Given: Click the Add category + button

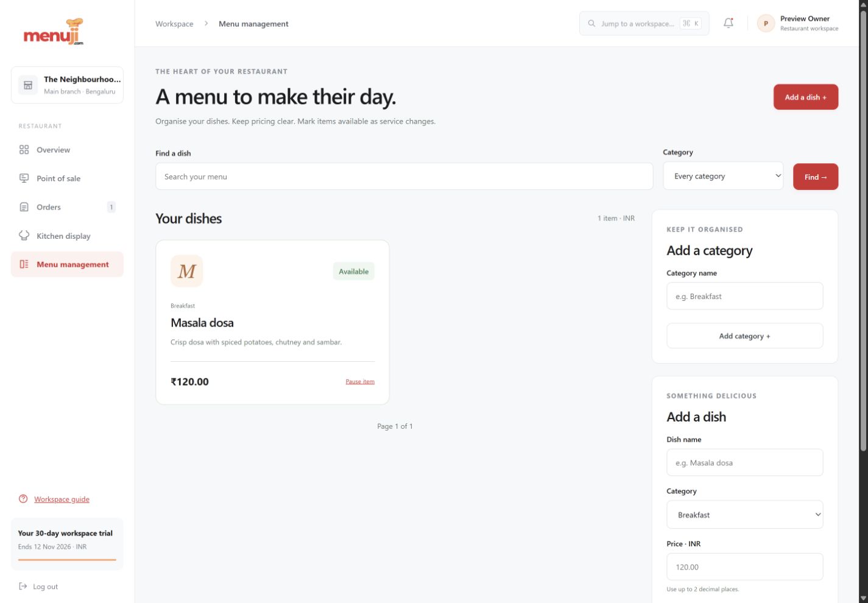Looking at the screenshot, I should (745, 336).
